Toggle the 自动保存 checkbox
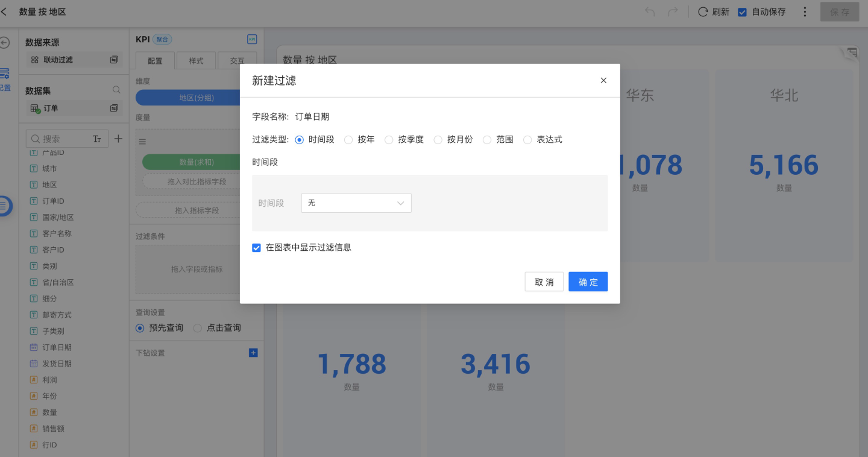The image size is (868, 457). [743, 12]
